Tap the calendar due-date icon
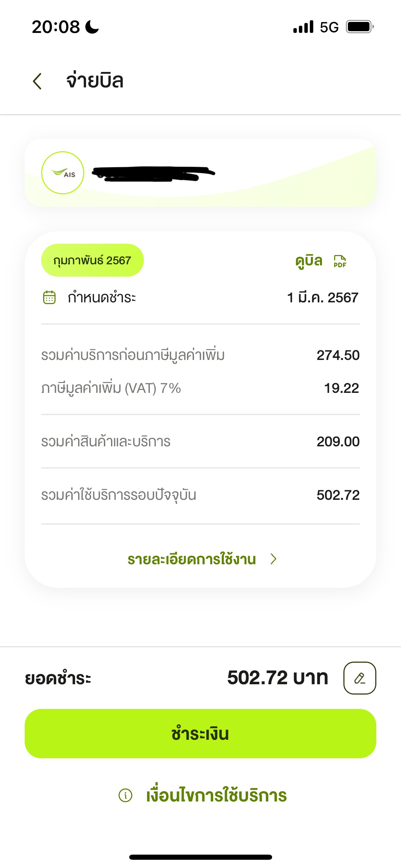 point(49,297)
